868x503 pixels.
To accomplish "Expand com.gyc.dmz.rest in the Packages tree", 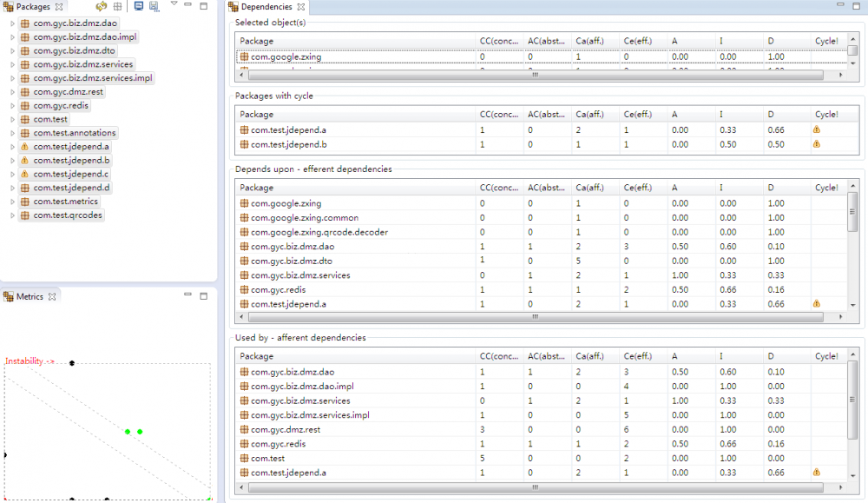I will coord(12,92).
